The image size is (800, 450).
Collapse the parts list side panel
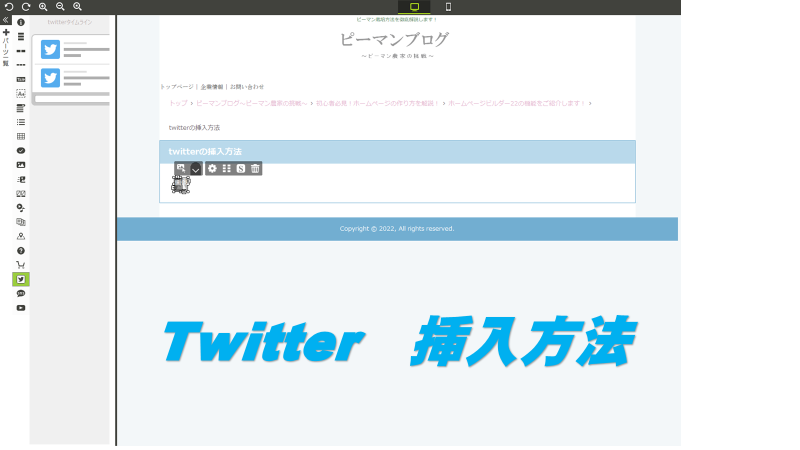[x=6, y=20]
